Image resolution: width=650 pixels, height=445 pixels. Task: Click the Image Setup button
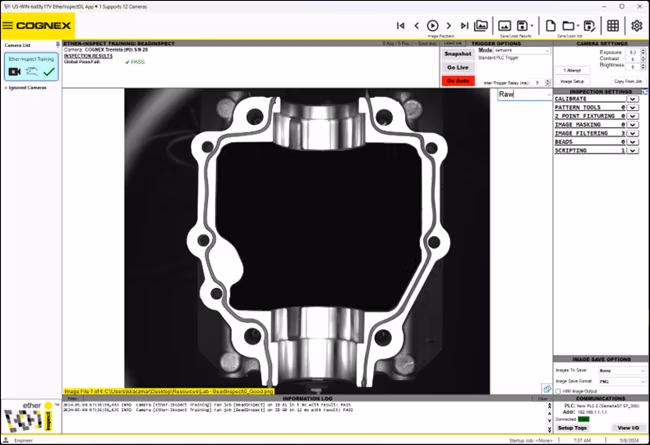572,81
